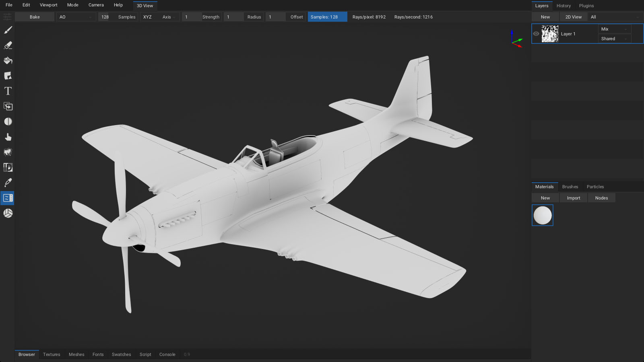Select the Decal tool
The width and height of the screenshot is (644, 362).
tap(8, 76)
